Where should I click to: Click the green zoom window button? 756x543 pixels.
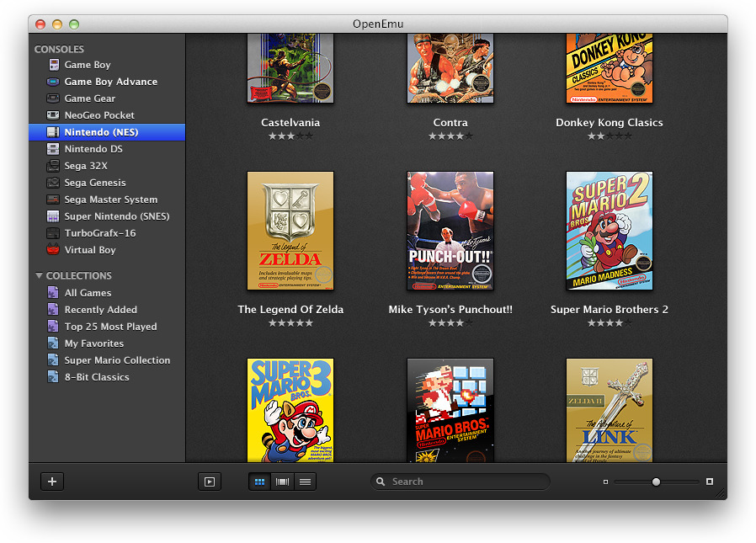pos(74,24)
